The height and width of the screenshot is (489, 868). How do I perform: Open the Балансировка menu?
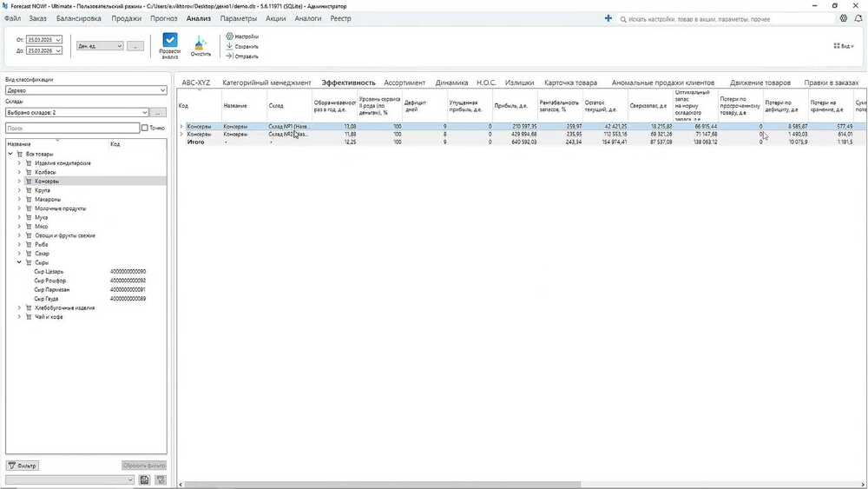pyautogui.click(x=79, y=18)
